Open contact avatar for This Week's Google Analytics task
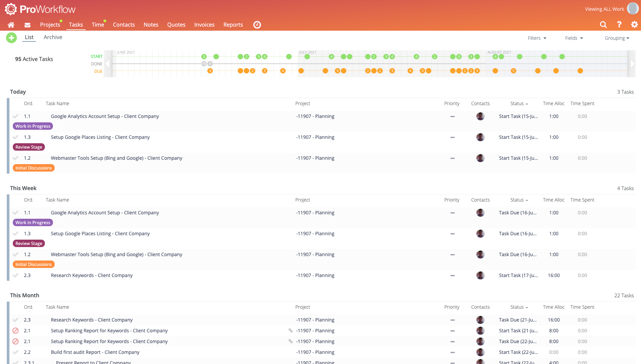Image resolution: width=641 pixels, height=364 pixels. pos(480,213)
